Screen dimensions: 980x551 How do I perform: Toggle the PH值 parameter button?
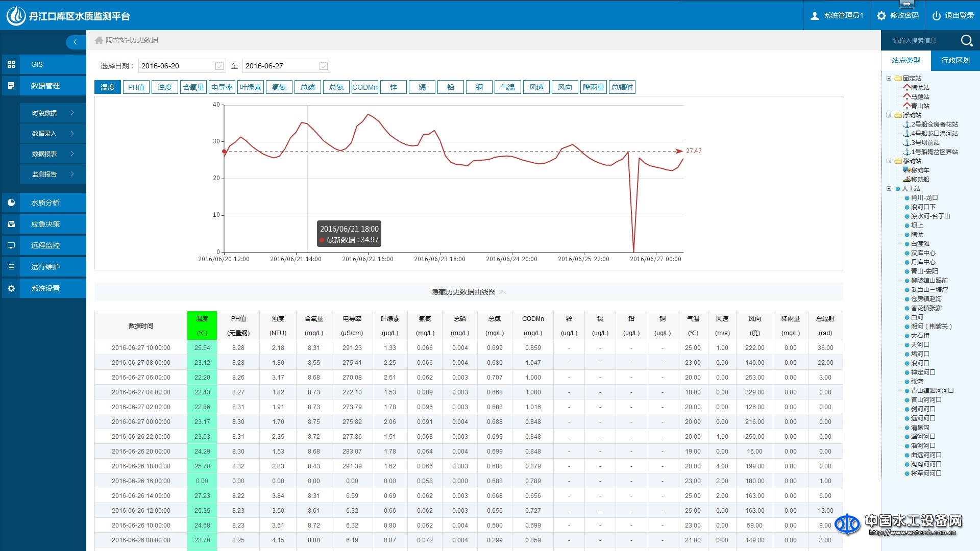(136, 87)
